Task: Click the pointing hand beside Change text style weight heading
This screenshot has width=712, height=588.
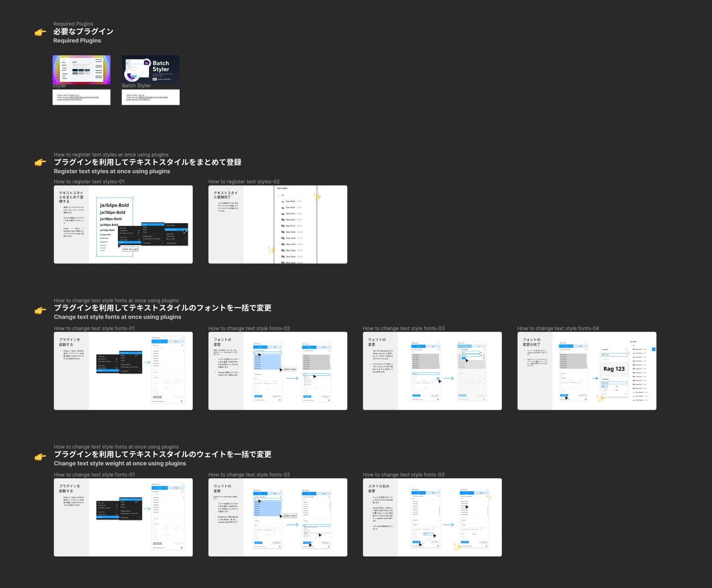Action: click(41, 457)
